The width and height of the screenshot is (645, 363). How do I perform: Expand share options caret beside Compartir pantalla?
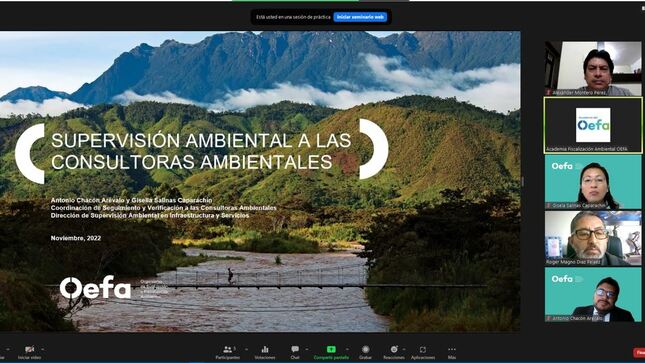click(347, 349)
